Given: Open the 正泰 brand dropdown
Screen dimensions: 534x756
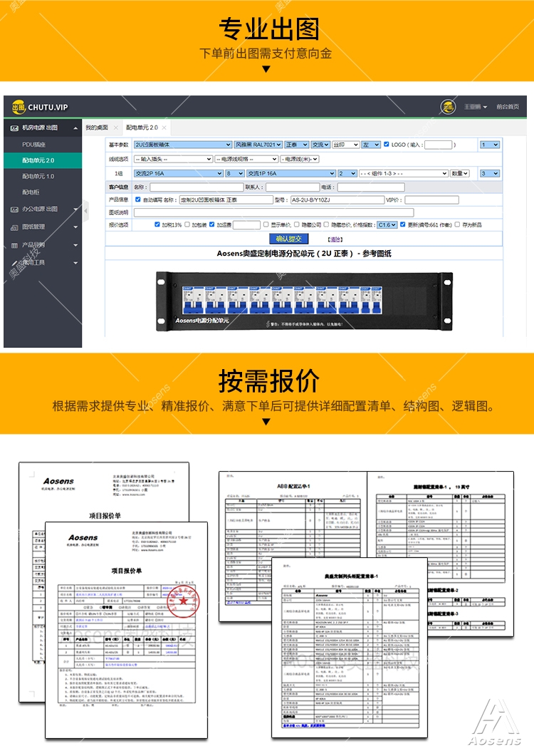Looking at the screenshot, I should tap(296, 145).
